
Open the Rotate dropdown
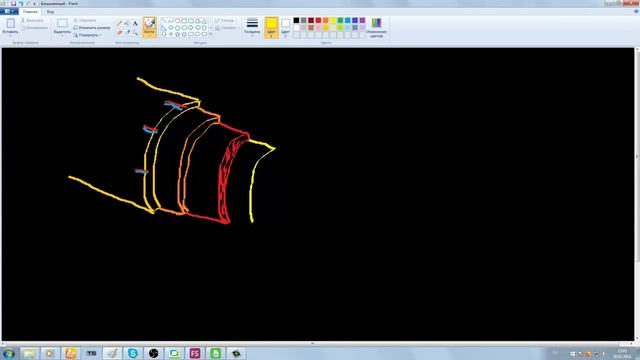coord(88,35)
